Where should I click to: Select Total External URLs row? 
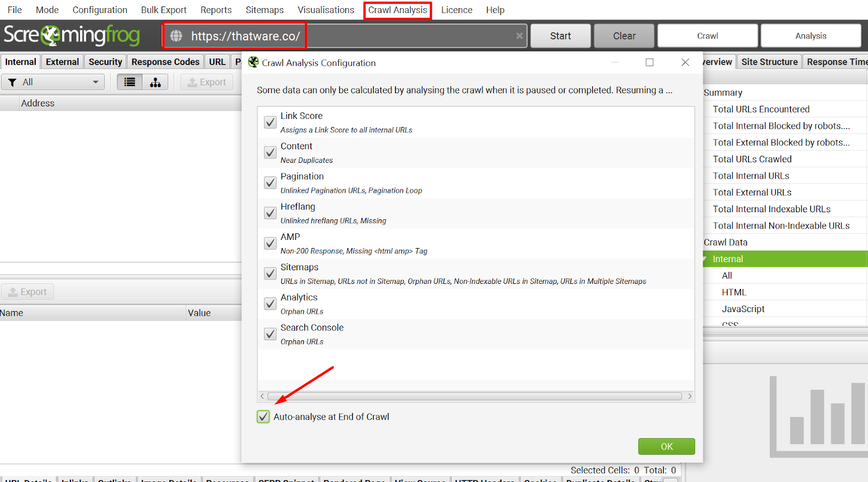785,192
